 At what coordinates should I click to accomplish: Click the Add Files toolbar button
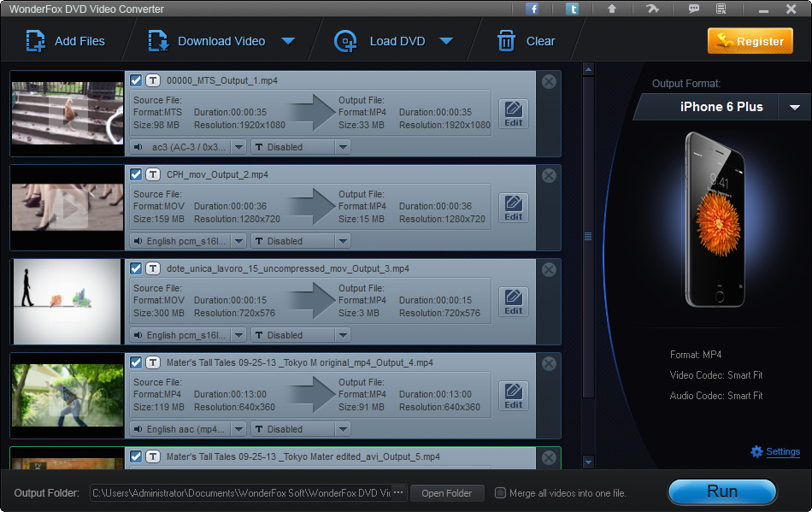tap(65, 41)
